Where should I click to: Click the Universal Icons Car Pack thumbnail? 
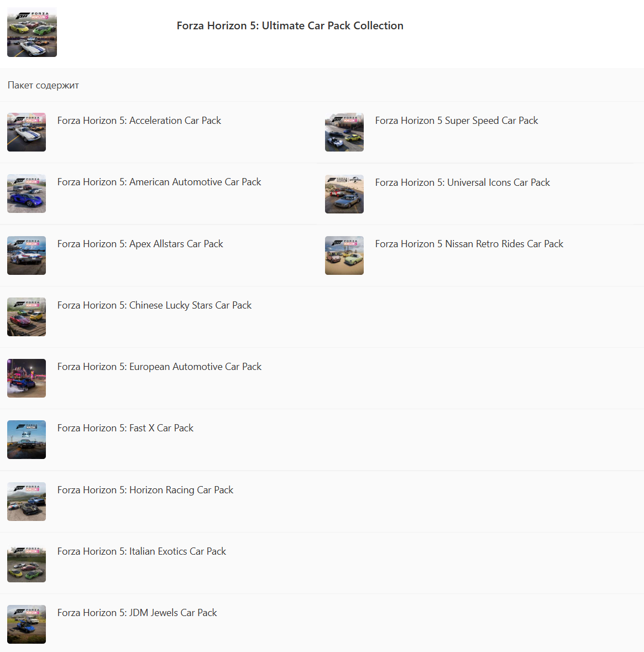pos(344,194)
